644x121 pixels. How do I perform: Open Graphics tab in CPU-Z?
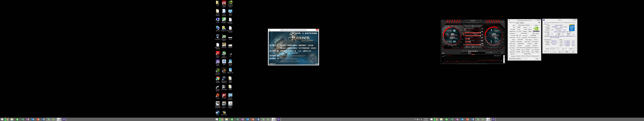566,23
